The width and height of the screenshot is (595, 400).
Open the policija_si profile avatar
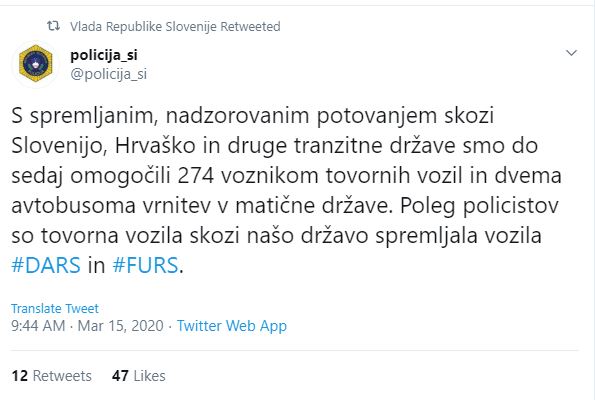point(36,64)
